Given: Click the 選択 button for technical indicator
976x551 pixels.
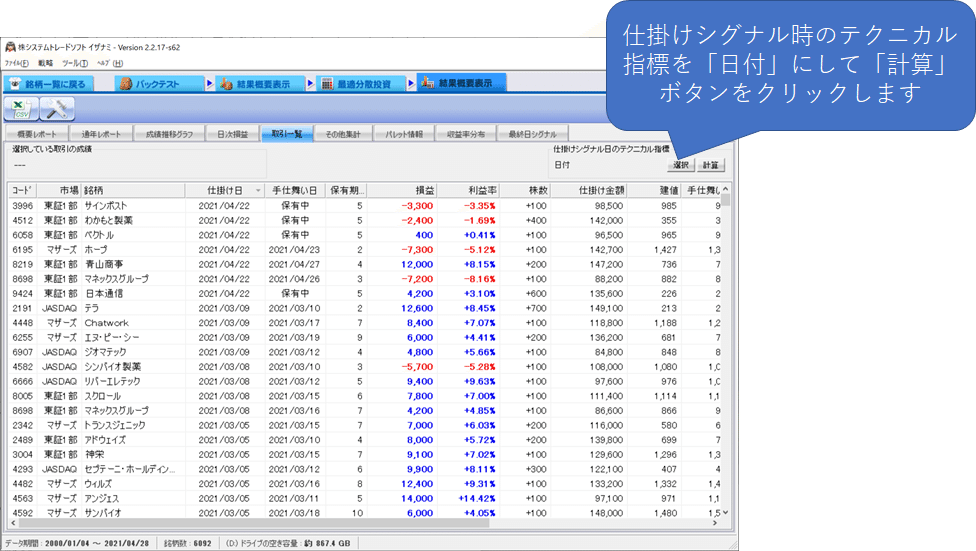Looking at the screenshot, I should pos(680,165).
